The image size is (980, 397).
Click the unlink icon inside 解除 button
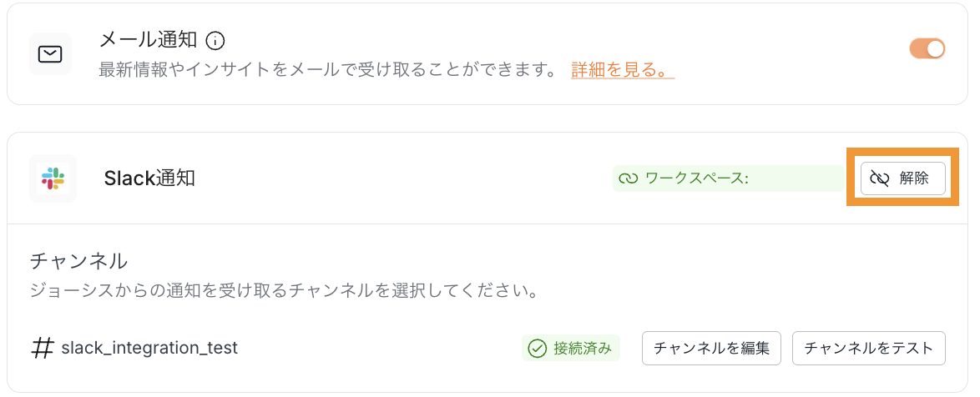[880, 178]
